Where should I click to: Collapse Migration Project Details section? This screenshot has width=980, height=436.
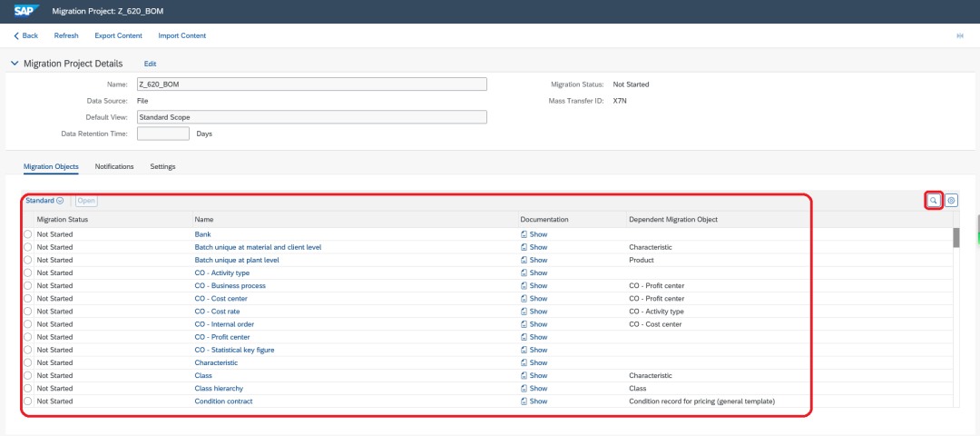coord(15,64)
